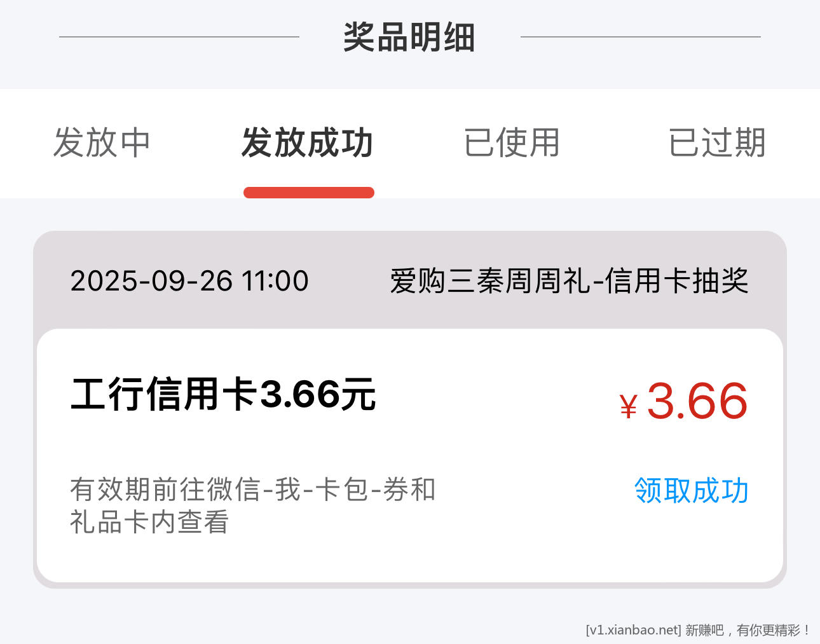Click the gray header strip between date and activity name

pyautogui.click(x=350, y=281)
